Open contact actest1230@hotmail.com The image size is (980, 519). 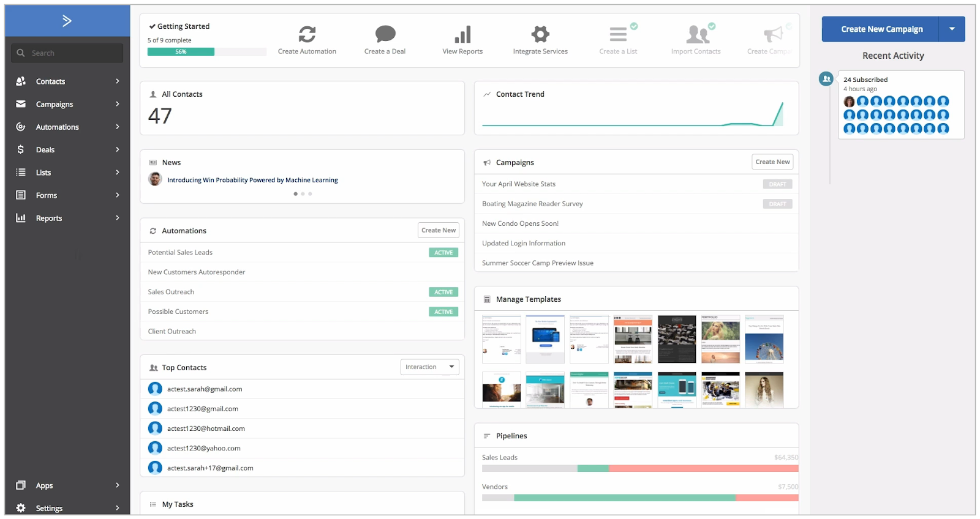[x=206, y=428]
